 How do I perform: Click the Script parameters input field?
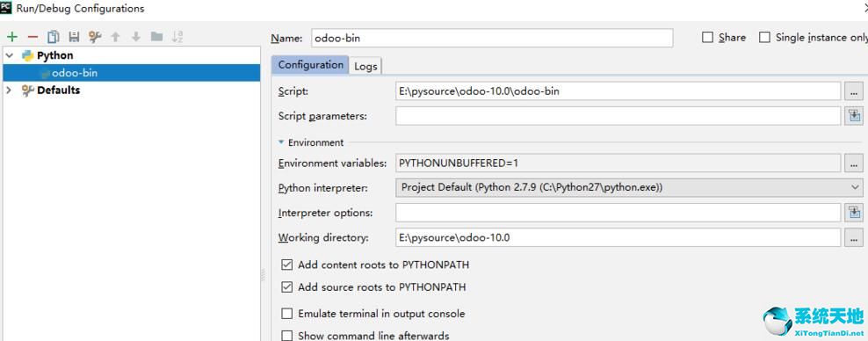pyautogui.click(x=618, y=116)
